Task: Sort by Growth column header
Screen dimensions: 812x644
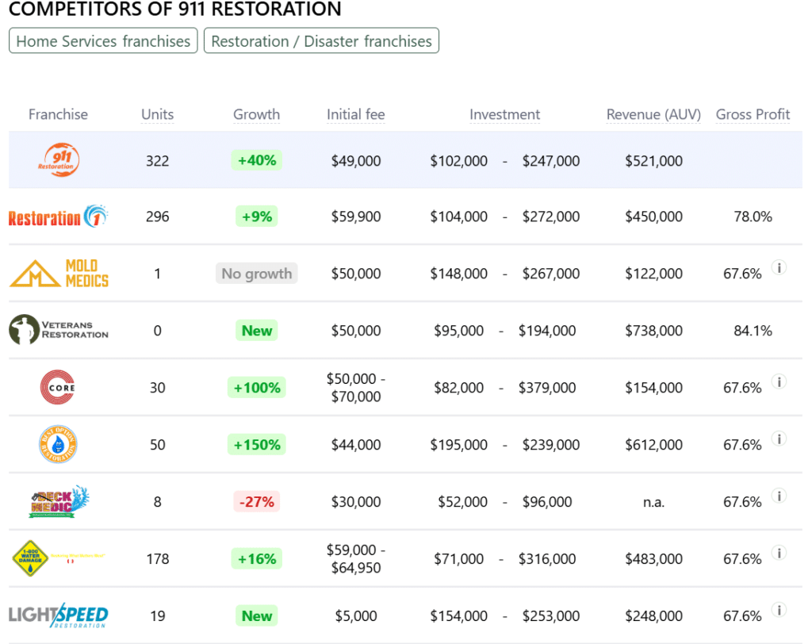Action: coord(256,114)
